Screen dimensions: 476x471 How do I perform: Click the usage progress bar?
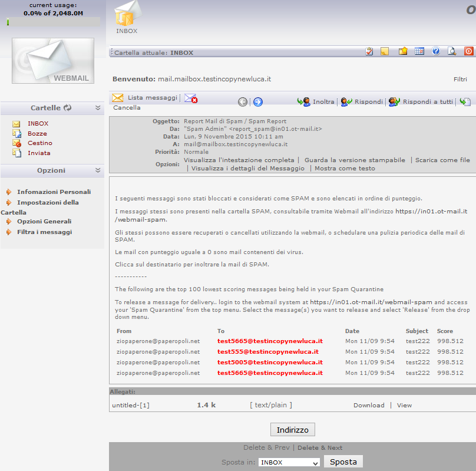pyautogui.click(x=53, y=22)
